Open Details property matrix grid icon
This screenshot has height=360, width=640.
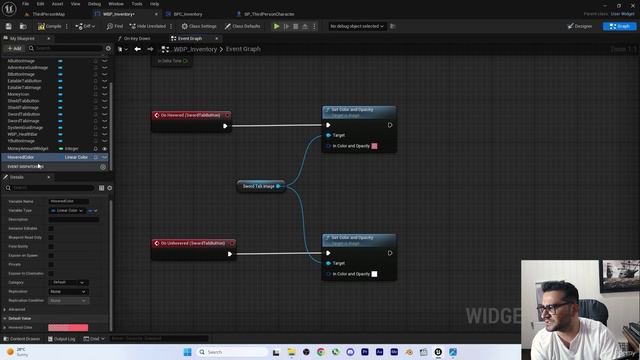[x=101, y=188]
